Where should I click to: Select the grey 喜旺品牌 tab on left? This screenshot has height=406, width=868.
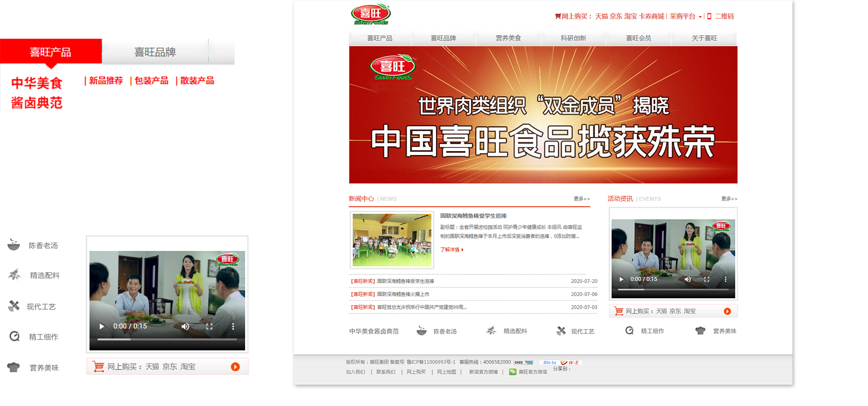(x=155, y=52)
